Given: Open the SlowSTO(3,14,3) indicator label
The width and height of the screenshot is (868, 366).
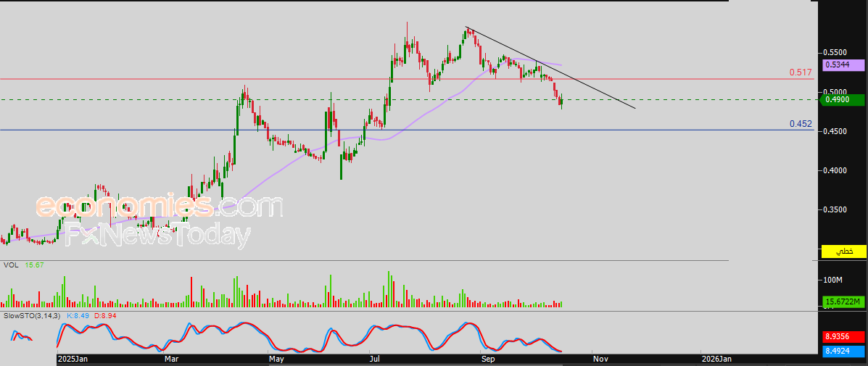Looking at the screenshot, I should pyautogui.click(x=33, y=316).
